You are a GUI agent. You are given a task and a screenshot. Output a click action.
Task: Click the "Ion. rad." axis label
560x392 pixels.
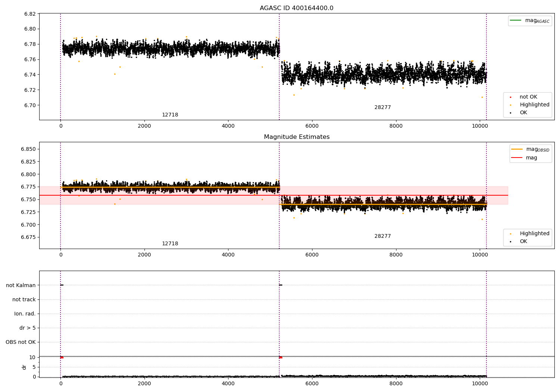[x=25, y=314]
